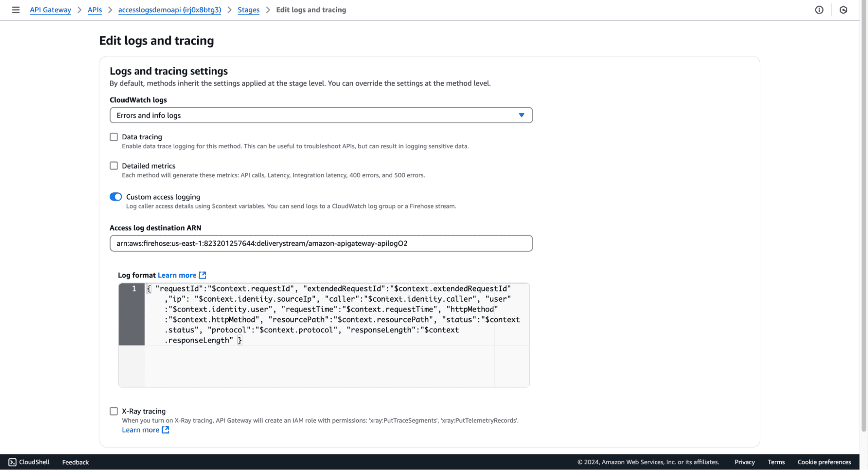The height and width of the screenshot is (470, 868).
Task: Go to accesslogsdemoapi in the breadcrumb
Action: [169, 10]
